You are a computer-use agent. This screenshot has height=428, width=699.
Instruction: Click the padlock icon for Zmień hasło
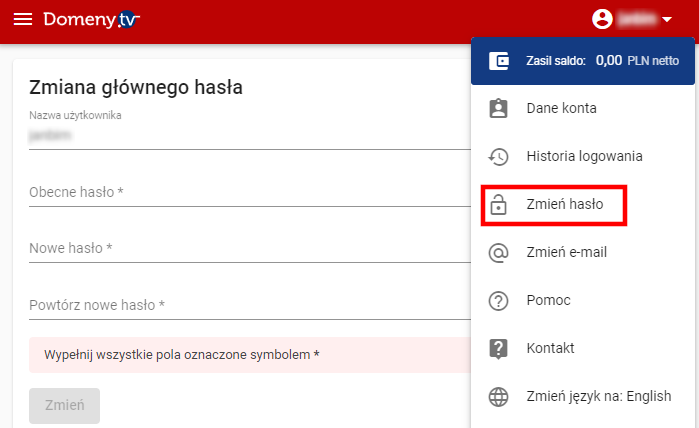tap(498, 204)
